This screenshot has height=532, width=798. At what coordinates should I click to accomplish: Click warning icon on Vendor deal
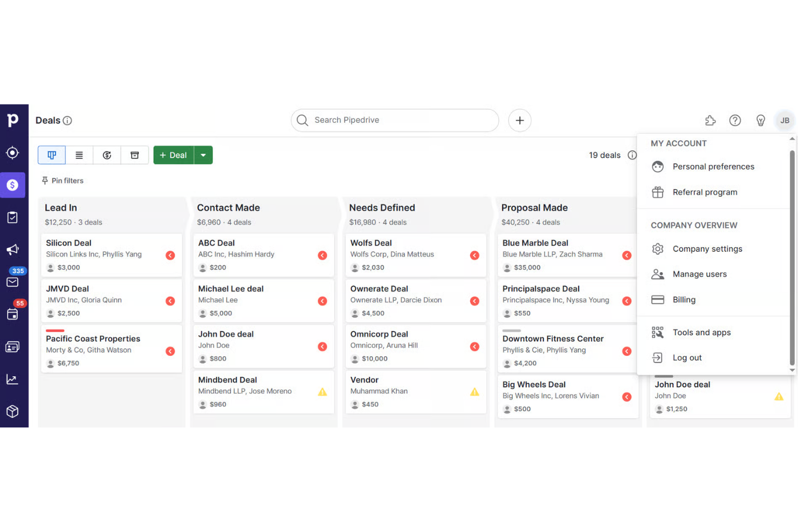tap(474, 392)
